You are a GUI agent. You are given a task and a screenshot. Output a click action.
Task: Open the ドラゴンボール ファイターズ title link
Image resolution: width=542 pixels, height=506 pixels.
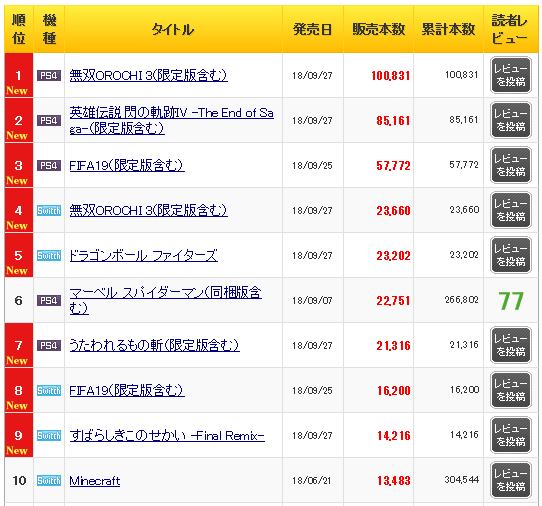coord(143,255)
